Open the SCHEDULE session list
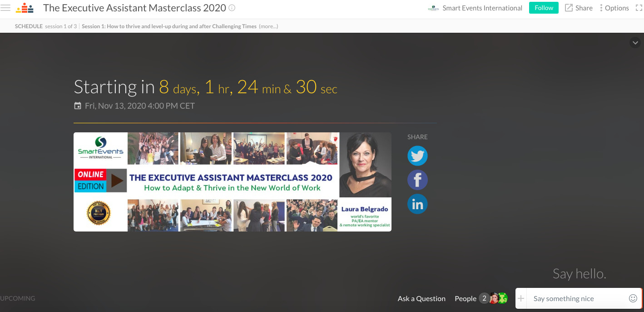 [29, 26]
